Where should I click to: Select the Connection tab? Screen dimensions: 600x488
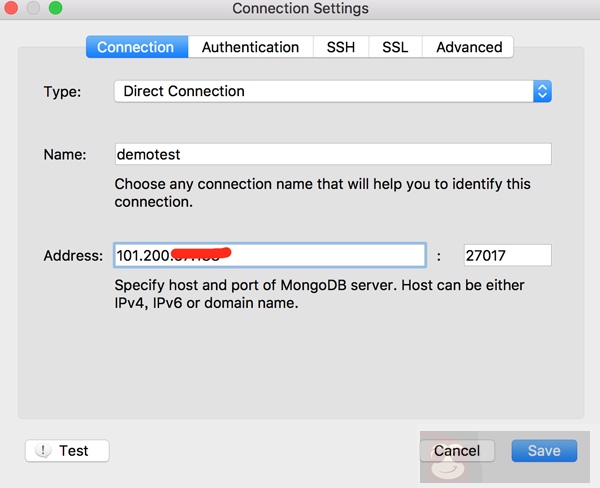click(135, 47)
